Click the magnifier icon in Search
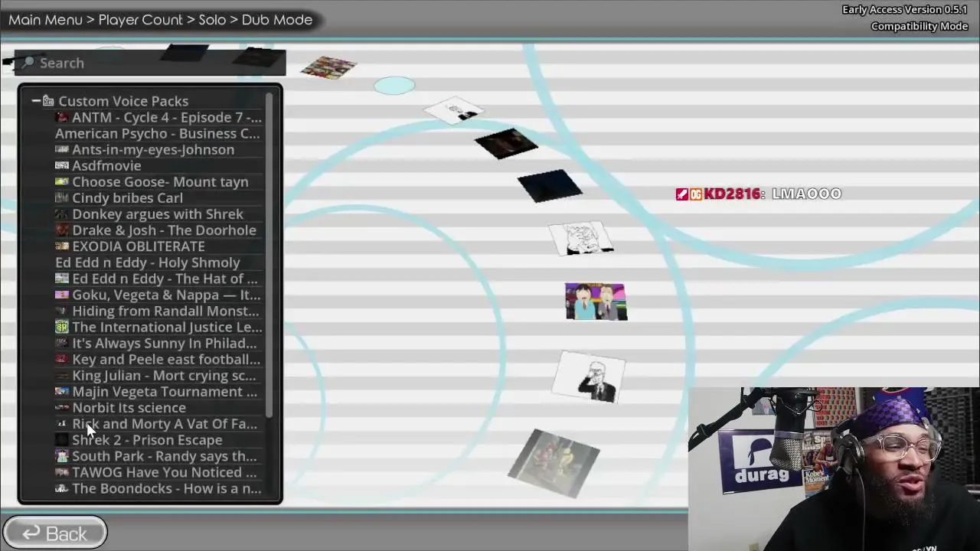This screenshot has width=980, height=551. click(28, 63)
